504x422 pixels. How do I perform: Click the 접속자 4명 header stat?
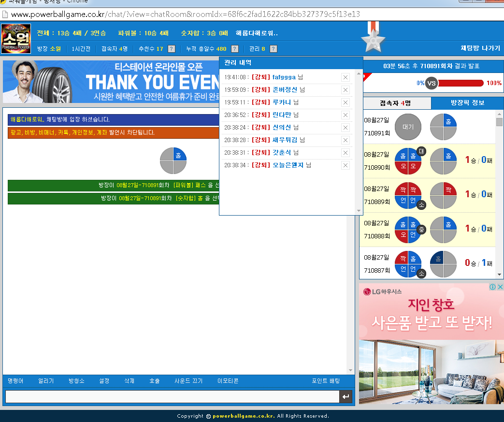(115, 49)
